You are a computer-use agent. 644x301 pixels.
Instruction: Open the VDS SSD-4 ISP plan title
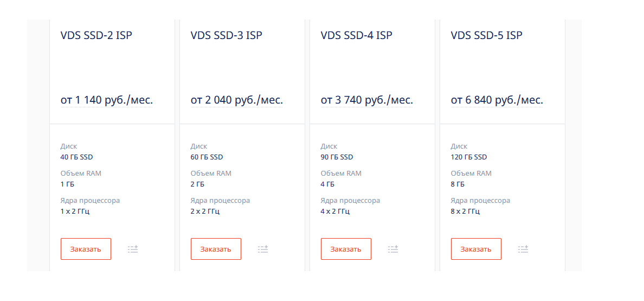click(357, 35)
